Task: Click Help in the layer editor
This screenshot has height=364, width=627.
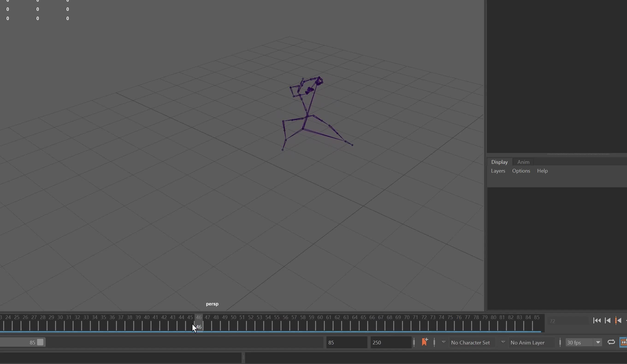Action: [542, 171]
